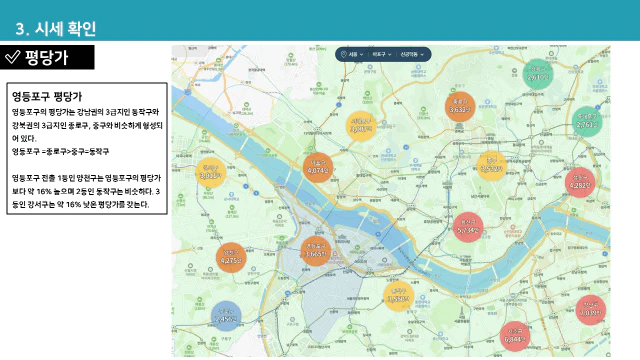Image resolution: width=640 pixels, height=360 pixels.
Task: Select the yellow 중구 price bubble
Action: coord(492,166)
